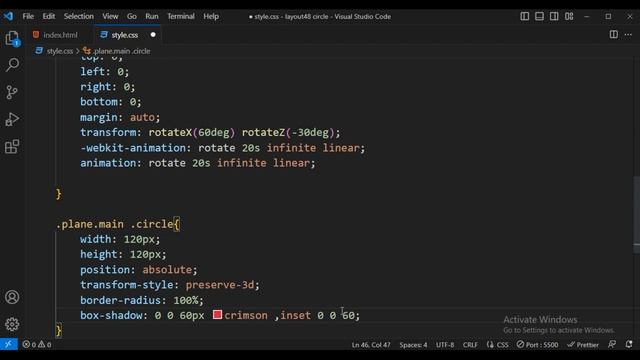Screen dimensions: 640x360
Task: Open the Explorer view in activity bar
Action: 12,39
